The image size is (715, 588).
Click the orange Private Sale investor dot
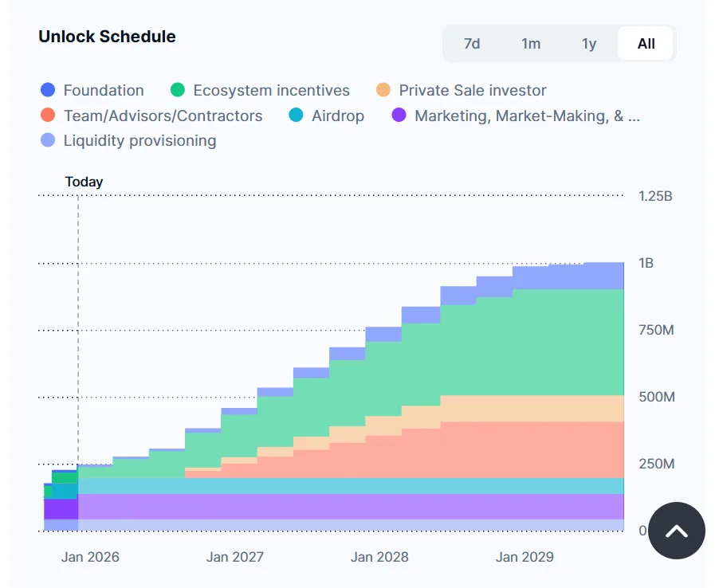click(x=383, y=90)
